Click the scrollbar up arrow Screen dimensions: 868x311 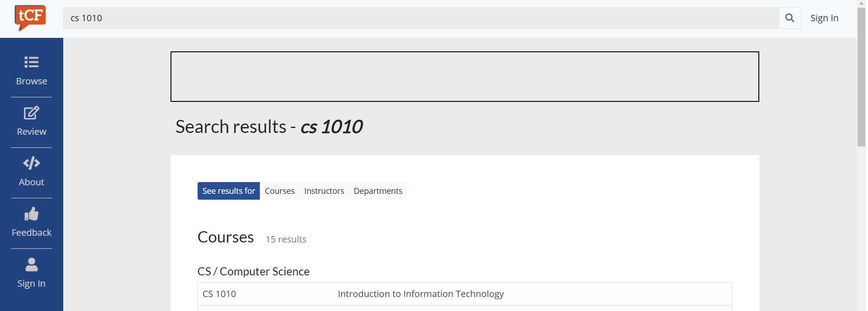[862, 4]
